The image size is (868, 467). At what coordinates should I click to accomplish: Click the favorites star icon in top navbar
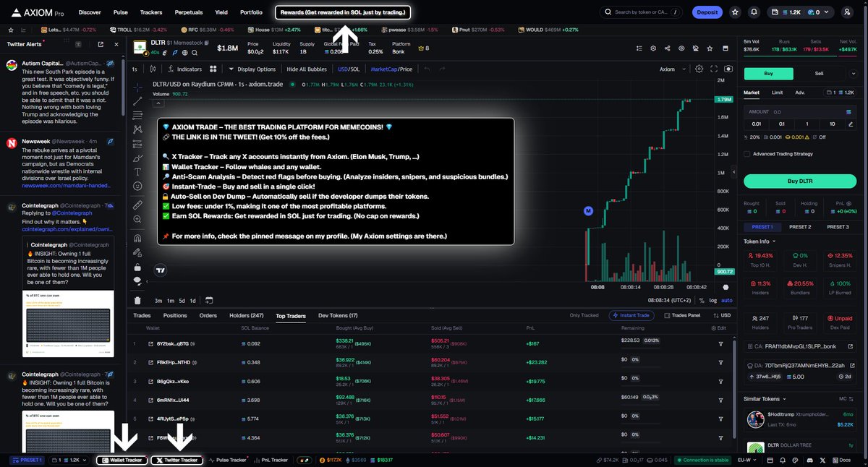[735, 12]
